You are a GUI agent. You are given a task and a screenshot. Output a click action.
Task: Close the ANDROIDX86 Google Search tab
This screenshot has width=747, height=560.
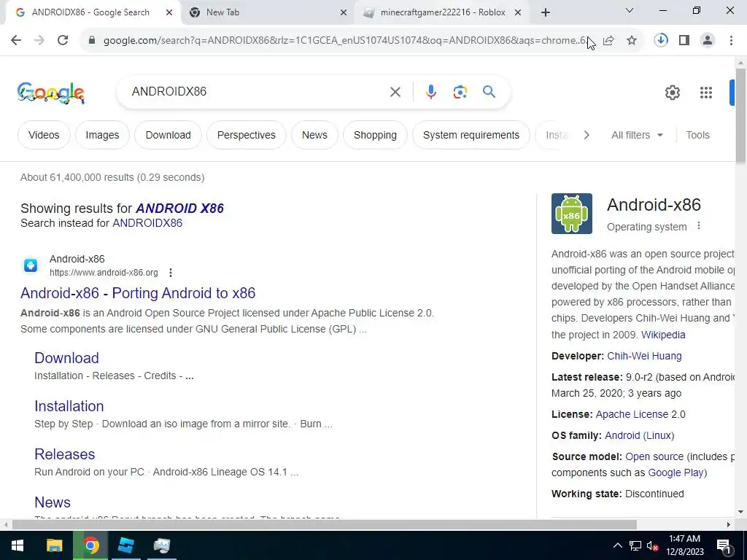tap(169, 12)
